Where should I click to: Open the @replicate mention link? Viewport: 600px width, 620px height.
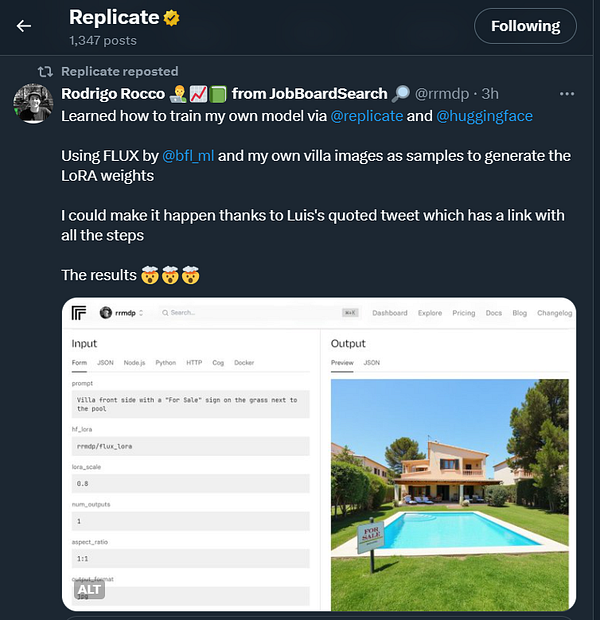pos(367,116)
